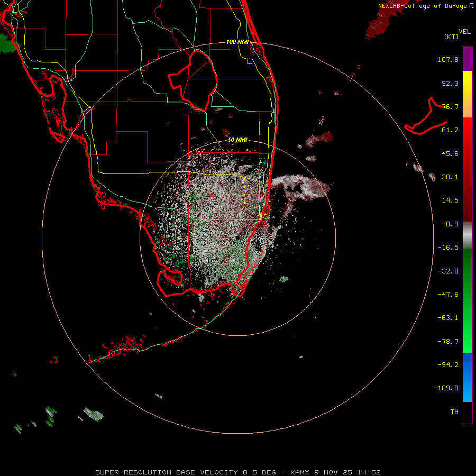Pick the blue segment of velocity color bar
The height and width of the screenshot is (476, 476).
pos(467,377)
